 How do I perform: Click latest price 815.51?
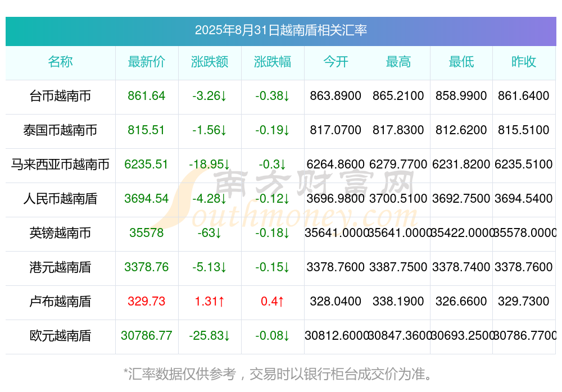point(146,130)
